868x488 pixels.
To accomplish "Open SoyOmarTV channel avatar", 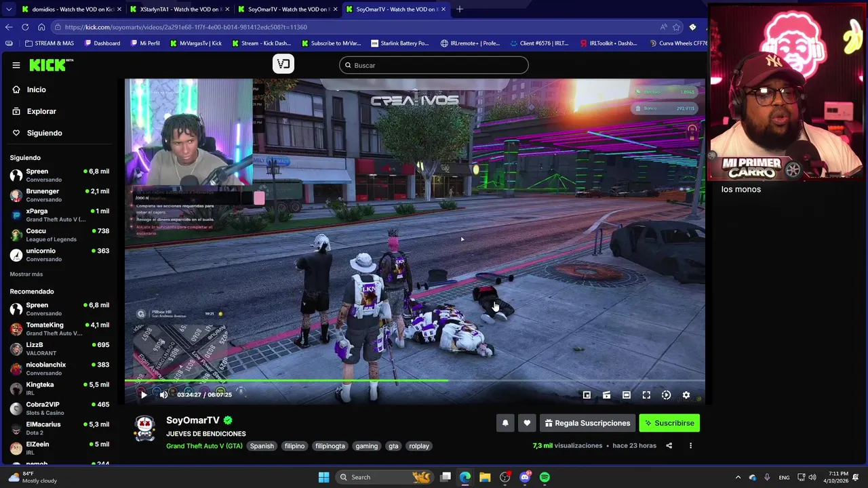I will pyautogui.click(x=144, y=428).
